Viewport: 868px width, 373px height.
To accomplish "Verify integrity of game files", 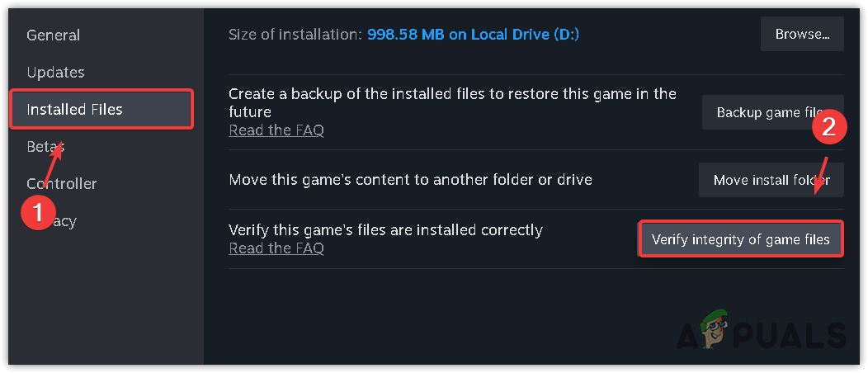I will pyautogui.click(x=741, y=239).
